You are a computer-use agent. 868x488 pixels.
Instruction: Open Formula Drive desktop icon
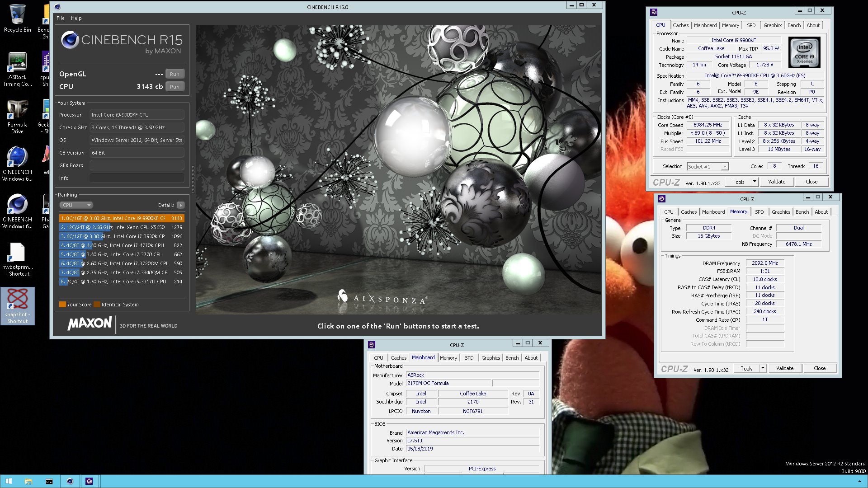17,117
